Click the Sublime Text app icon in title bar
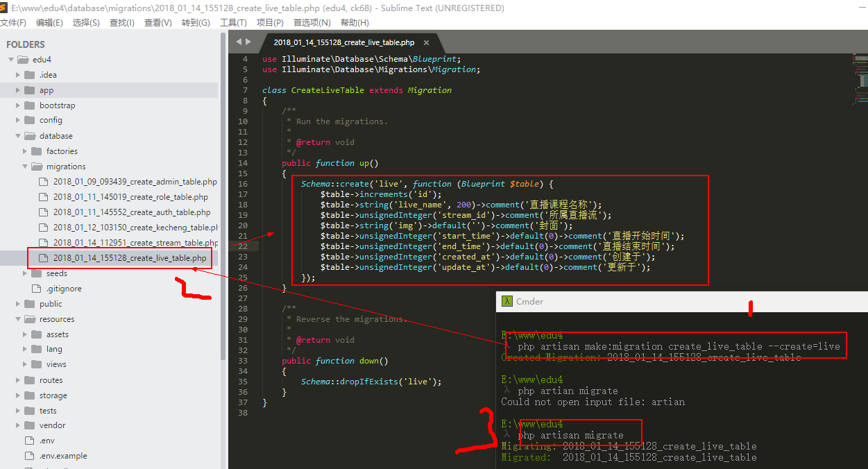868x469 pixels. 5,8
